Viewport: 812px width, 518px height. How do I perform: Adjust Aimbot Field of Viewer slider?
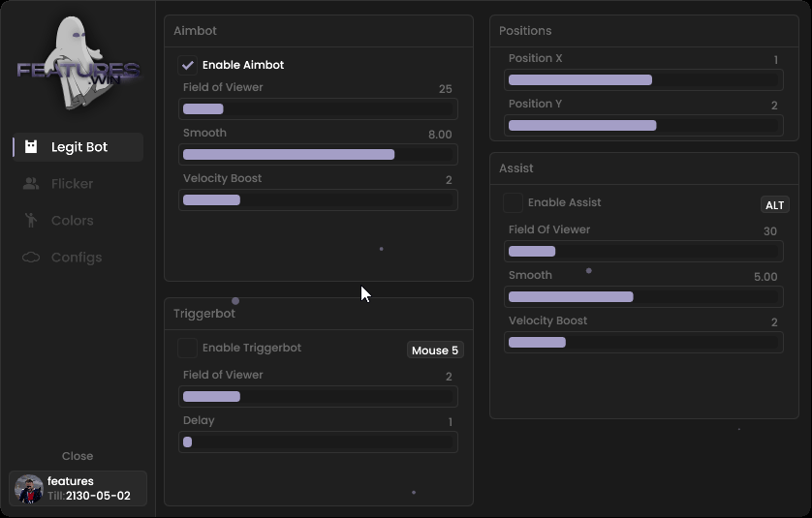coord(318,109)
